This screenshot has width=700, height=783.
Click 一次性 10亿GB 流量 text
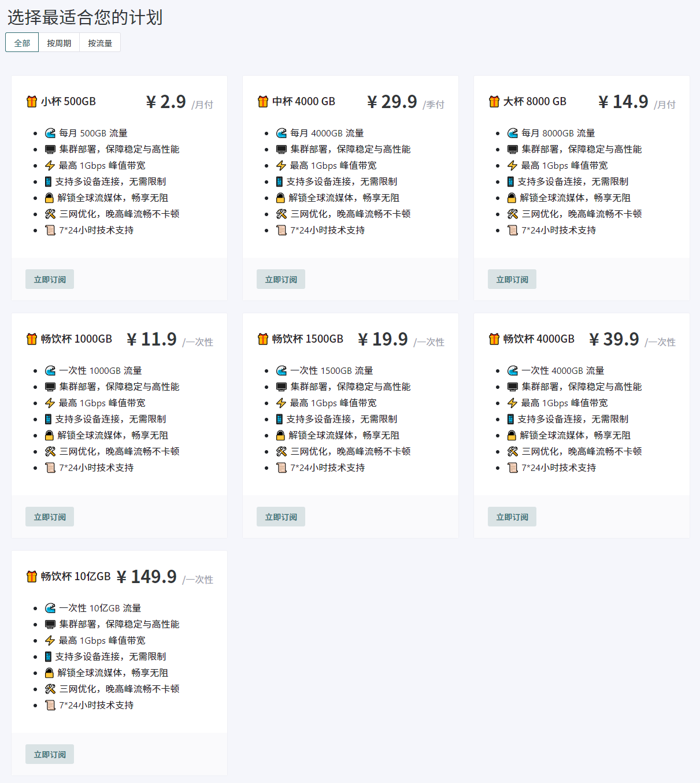(x=100, y=608)
